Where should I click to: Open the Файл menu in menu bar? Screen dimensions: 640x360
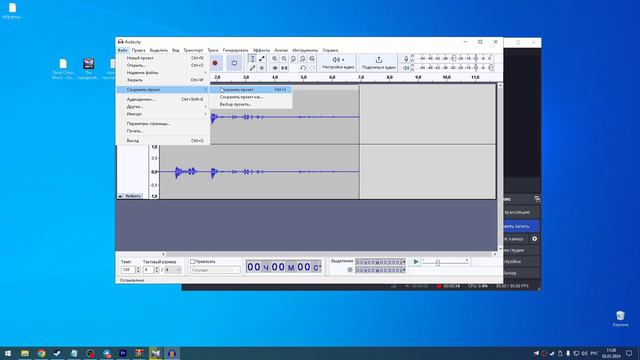(x=122, y=50)
